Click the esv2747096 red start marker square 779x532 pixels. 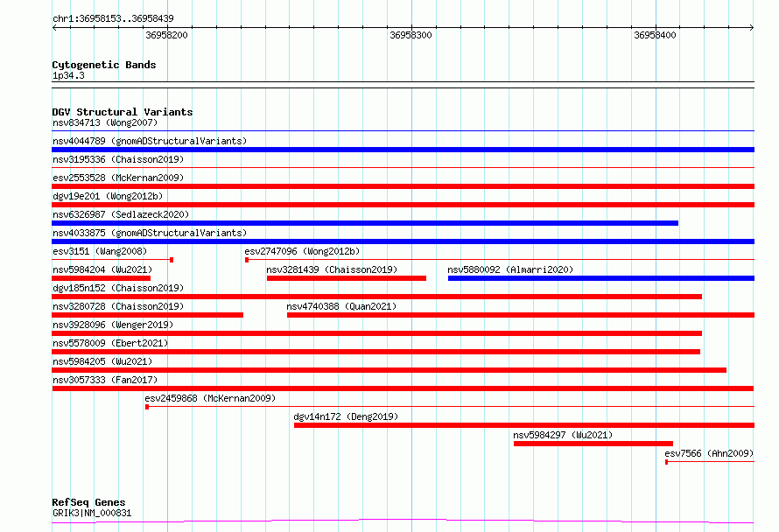click(247, 260)
